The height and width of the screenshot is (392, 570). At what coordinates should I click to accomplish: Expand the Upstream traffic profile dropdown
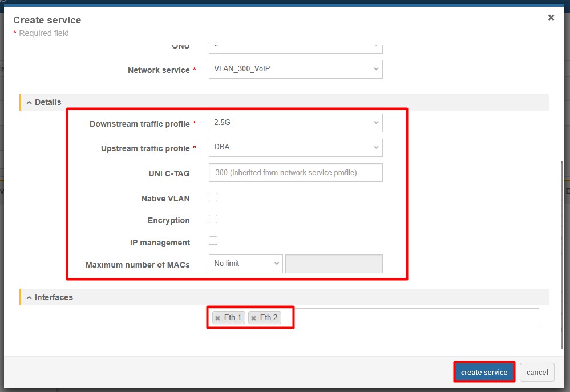point(295,147)
